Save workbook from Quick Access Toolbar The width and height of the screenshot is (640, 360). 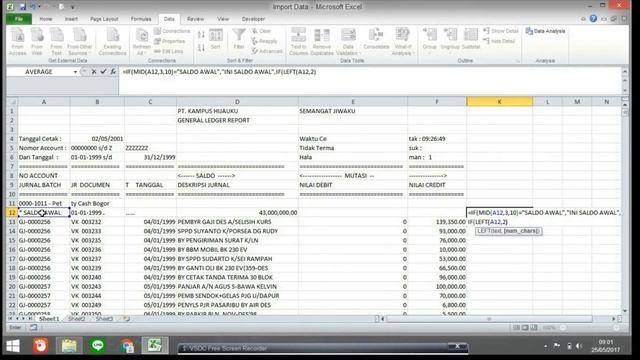tap(22, 7)
